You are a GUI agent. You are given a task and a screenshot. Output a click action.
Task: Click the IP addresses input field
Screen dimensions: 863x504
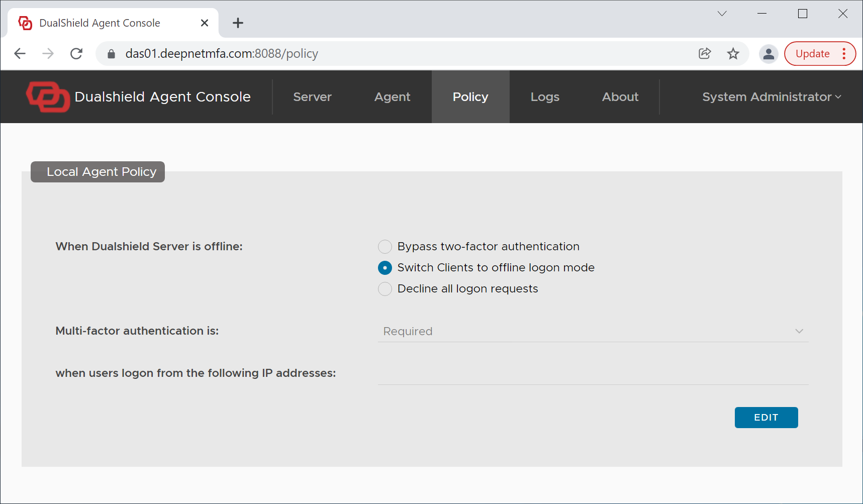pos(593,374)
